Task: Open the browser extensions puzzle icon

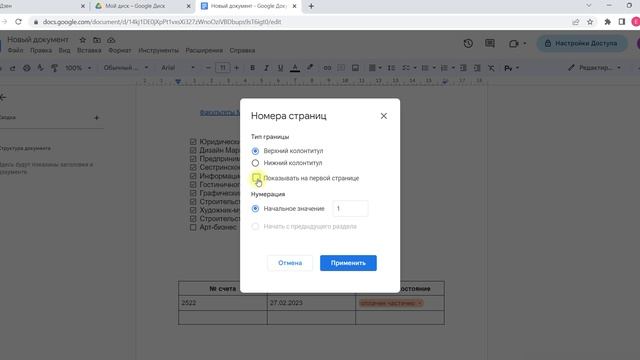Action: 607,22
